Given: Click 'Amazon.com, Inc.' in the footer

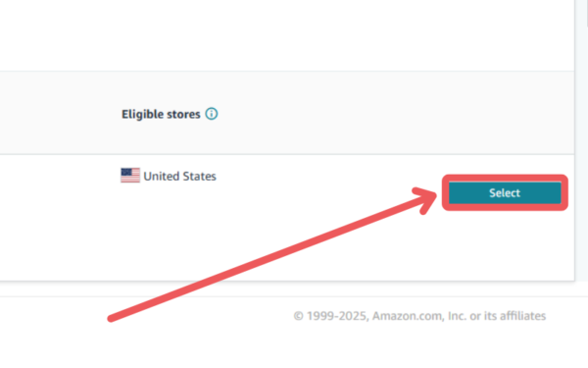Looking at the screenshot, I should tap(419, 316).
